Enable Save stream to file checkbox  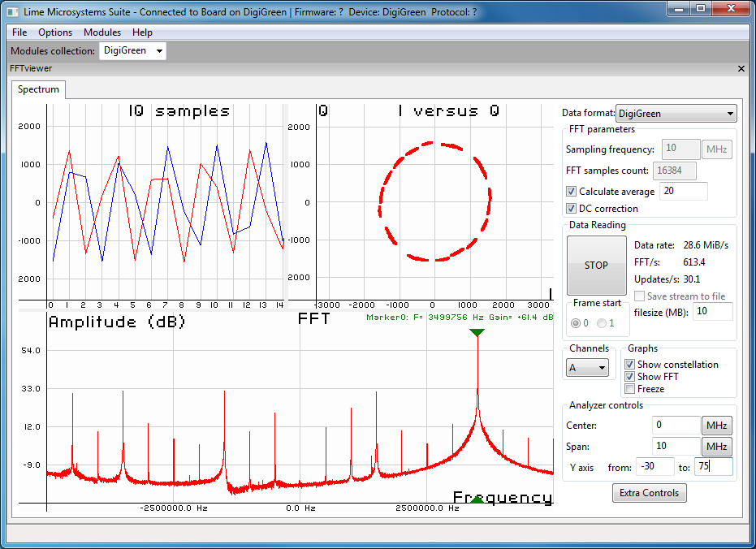click(x=639, y=296)
